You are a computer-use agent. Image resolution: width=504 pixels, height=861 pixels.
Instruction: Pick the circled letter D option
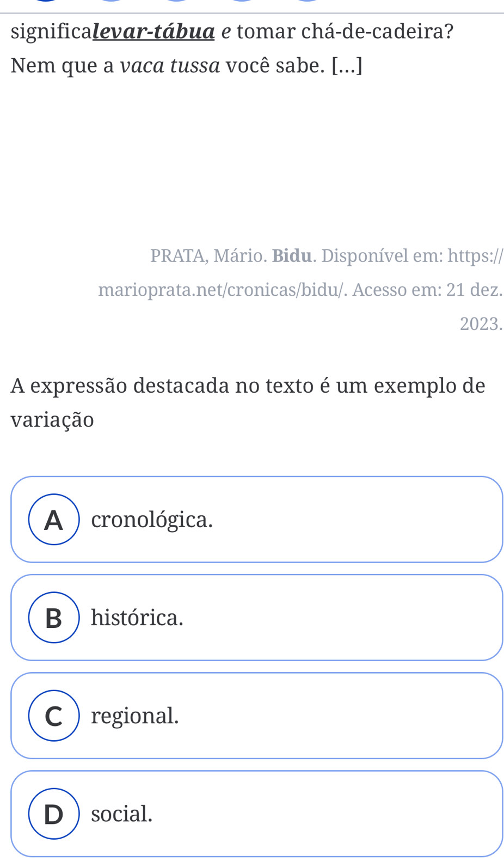[x=54, y=813]
